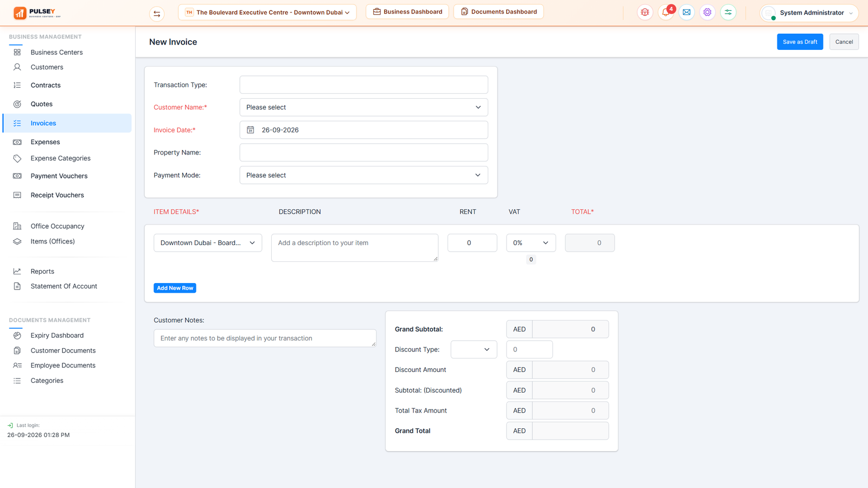Image resolution: width=868 pixels, height=488 pixels.
Task: Click the Expense Categories tag icon
Action: (x=17, y=158)
